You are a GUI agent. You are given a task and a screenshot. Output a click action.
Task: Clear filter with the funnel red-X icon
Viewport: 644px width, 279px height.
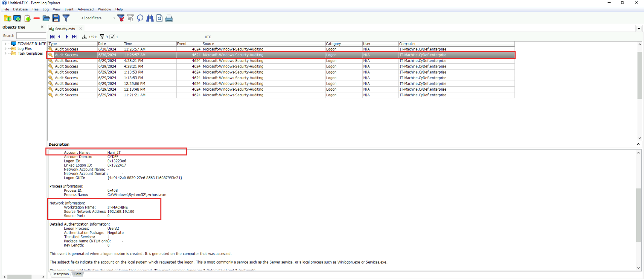coord(121,18)
